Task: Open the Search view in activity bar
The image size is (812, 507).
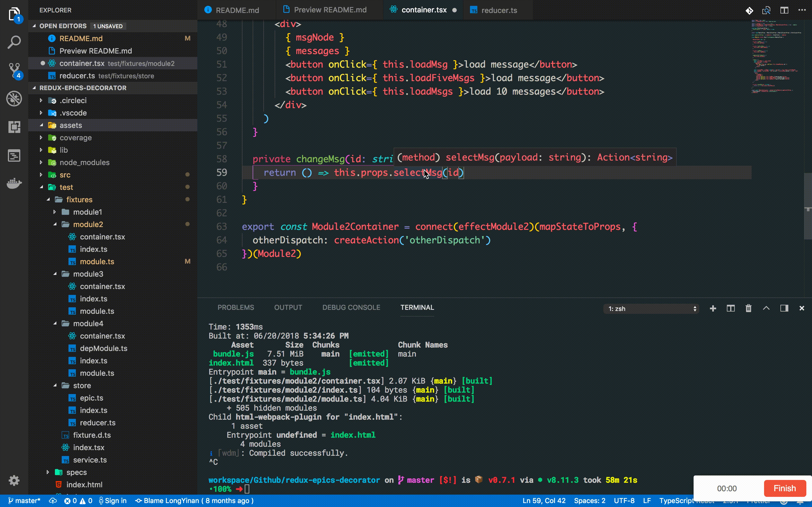Action: tap(14, 42)
